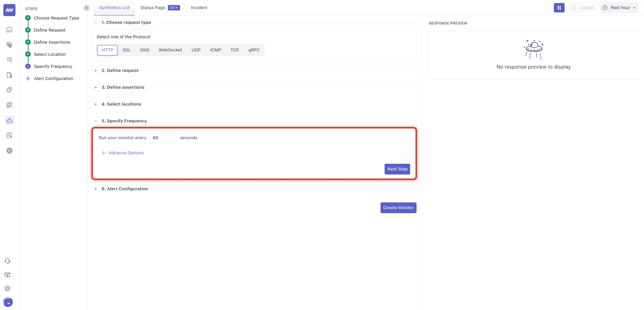The height and width of the screenshot is (310, 644).
Task: Select the HTTP protocol option
Action: [107, 50]
